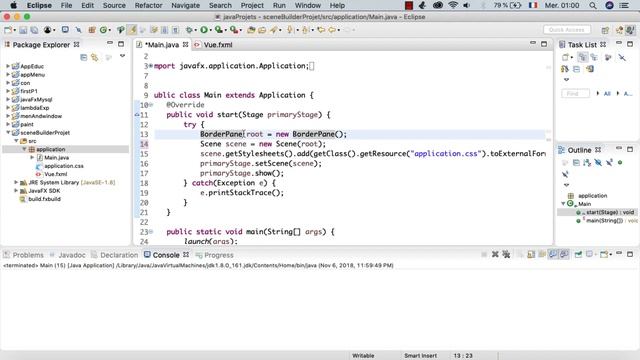The height and width of the screenshot is (360, 640).
Task: Click the New Java Package toolbar icon
Action: click(92, 30)
